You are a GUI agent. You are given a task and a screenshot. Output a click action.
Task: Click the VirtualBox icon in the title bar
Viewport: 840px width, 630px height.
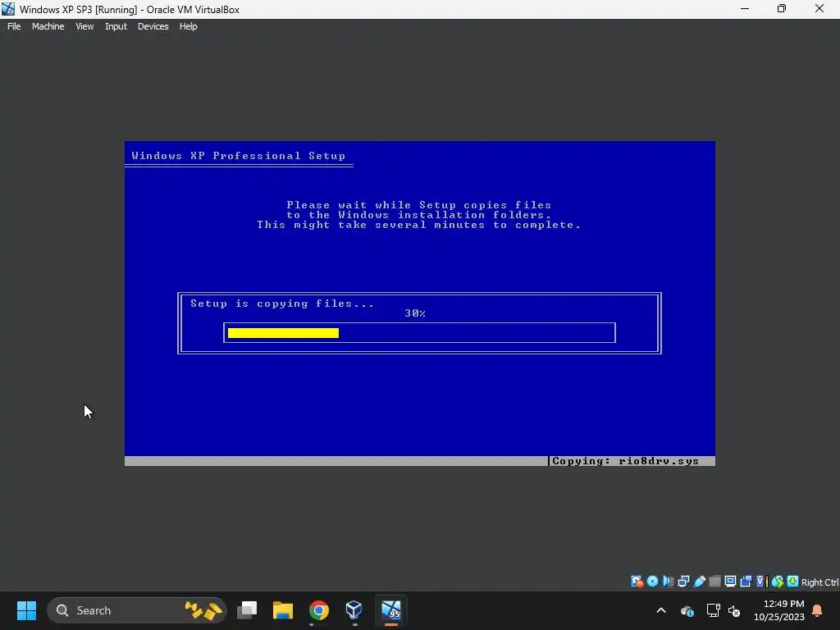click(x=8, y=9)
